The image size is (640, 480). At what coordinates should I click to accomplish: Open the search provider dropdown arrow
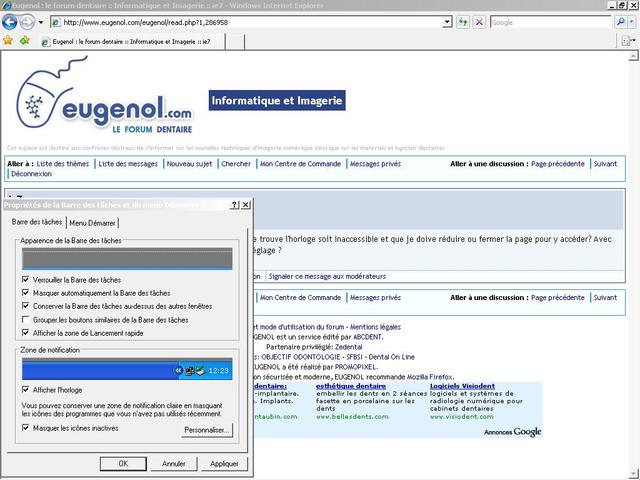[631, 22]
